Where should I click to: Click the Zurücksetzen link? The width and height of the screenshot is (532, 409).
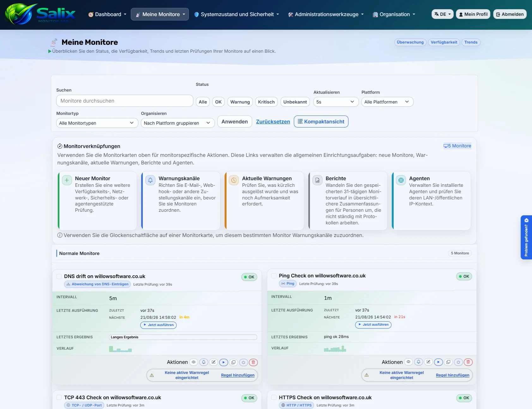(273, 122)
